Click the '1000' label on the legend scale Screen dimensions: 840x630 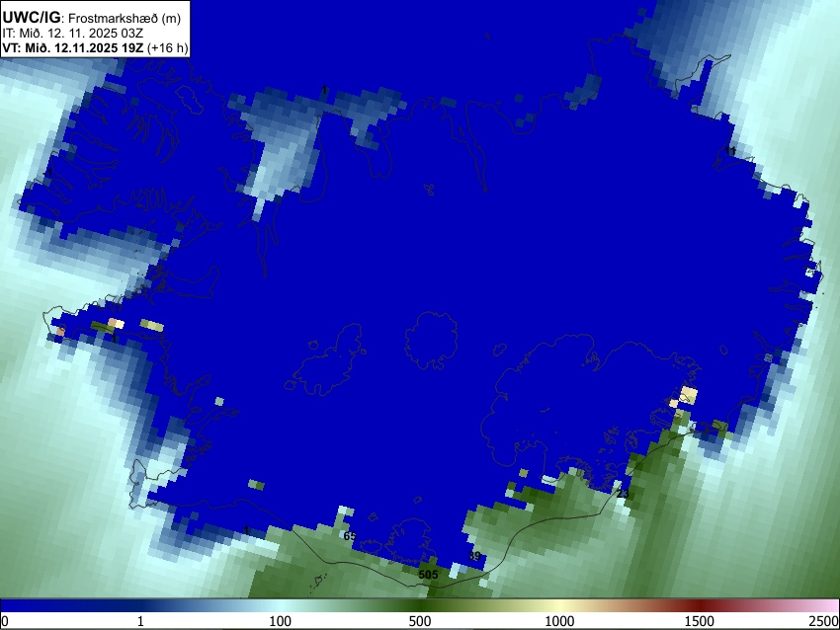[x=559, y=621]
